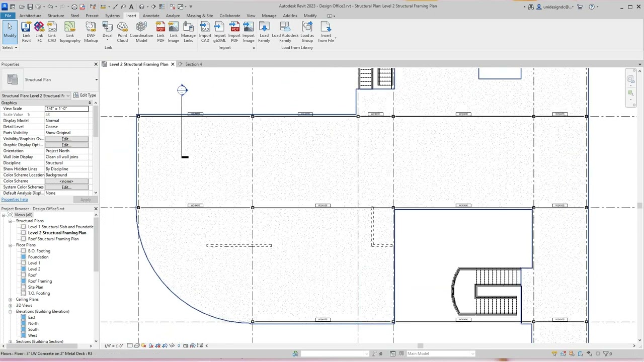Click the Text tool in Quick Access Toolbar

click(132, 7)
